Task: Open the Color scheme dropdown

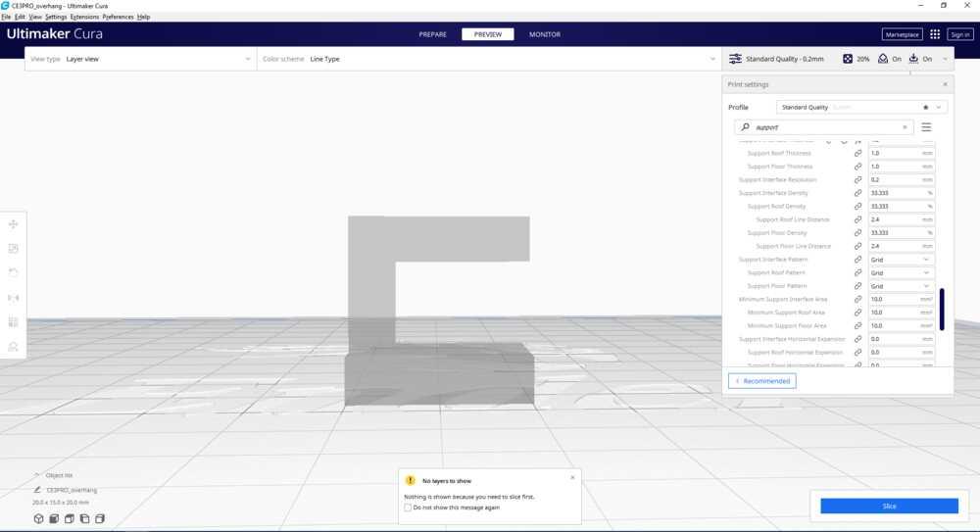Action: click(x=488, y=59)
